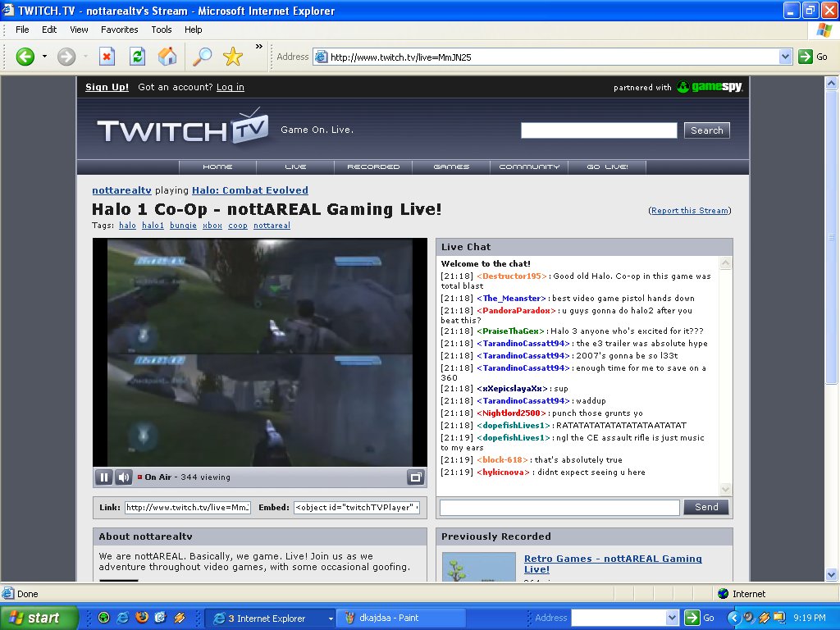Mute the stream audio
Viewport: 840px width, 630px height.
coord(123,477)
